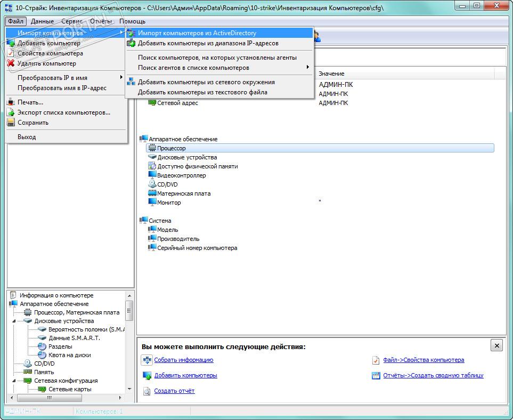513x420 pixels.
Task: Close the actions hint panel
Action: point(496,345)
